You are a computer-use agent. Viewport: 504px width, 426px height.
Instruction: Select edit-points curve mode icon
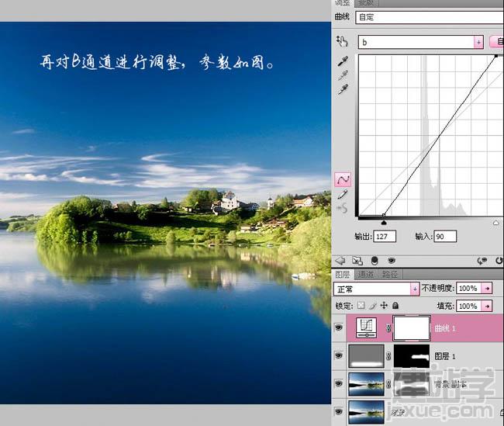pos(343,179)
